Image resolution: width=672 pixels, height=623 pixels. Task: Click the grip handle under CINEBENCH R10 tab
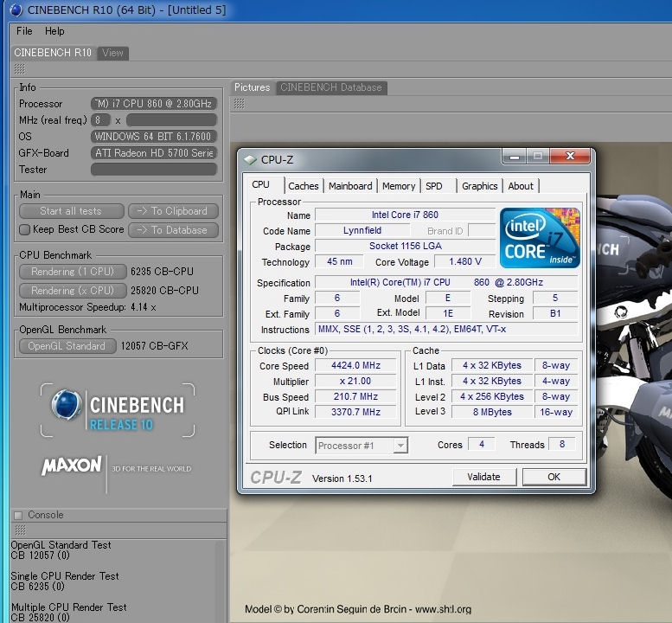click(20, 68)
